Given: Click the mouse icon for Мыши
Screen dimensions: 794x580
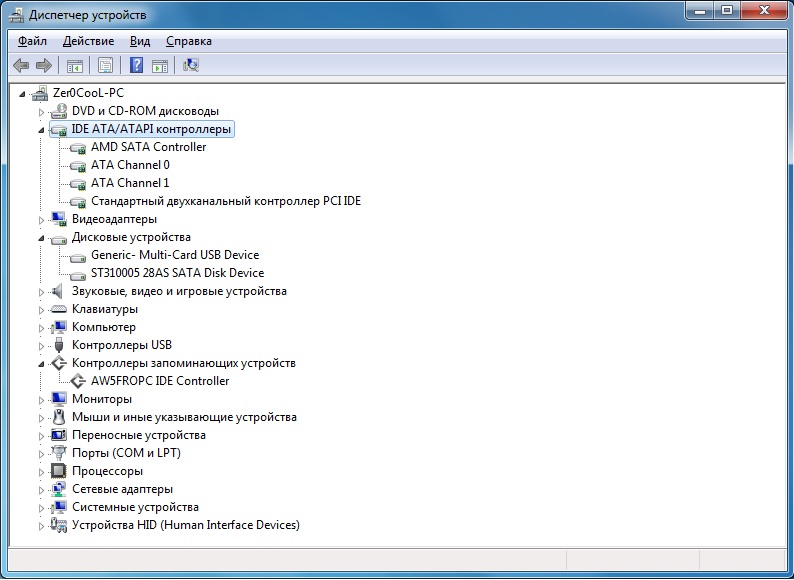Looking at the screenshot, I should (59, 417).
